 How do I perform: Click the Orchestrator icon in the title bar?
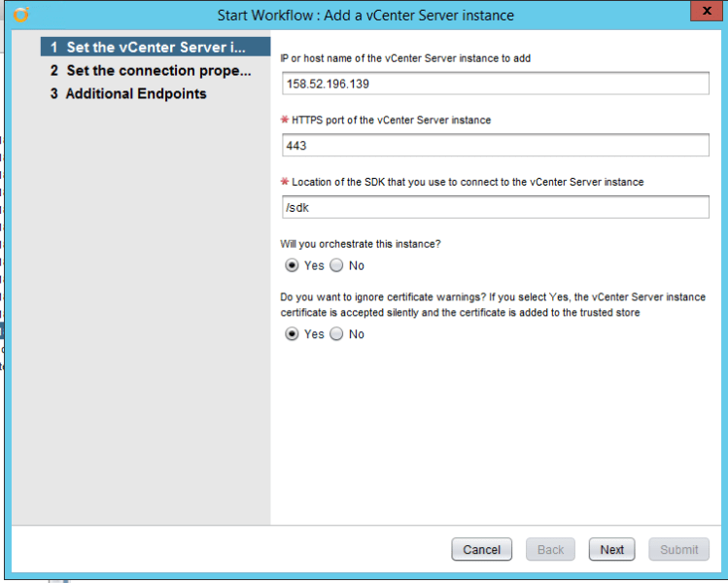coord(22,15)
